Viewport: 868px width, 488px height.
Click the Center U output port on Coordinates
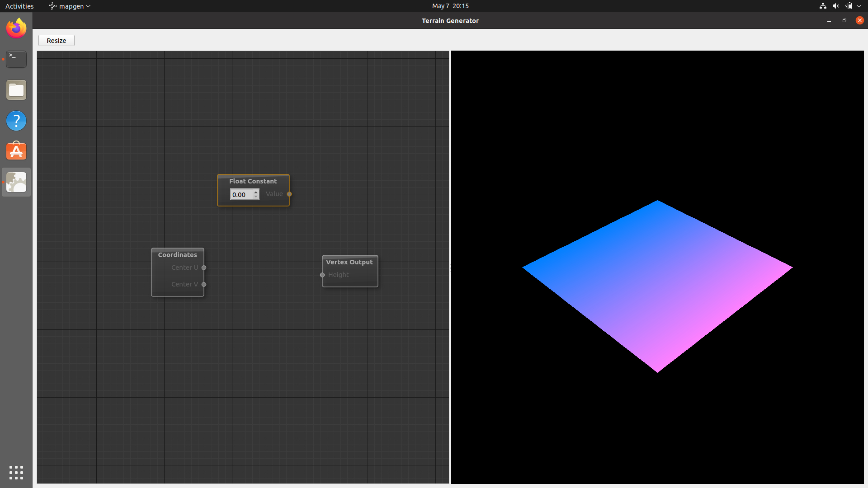pos(204,267)
